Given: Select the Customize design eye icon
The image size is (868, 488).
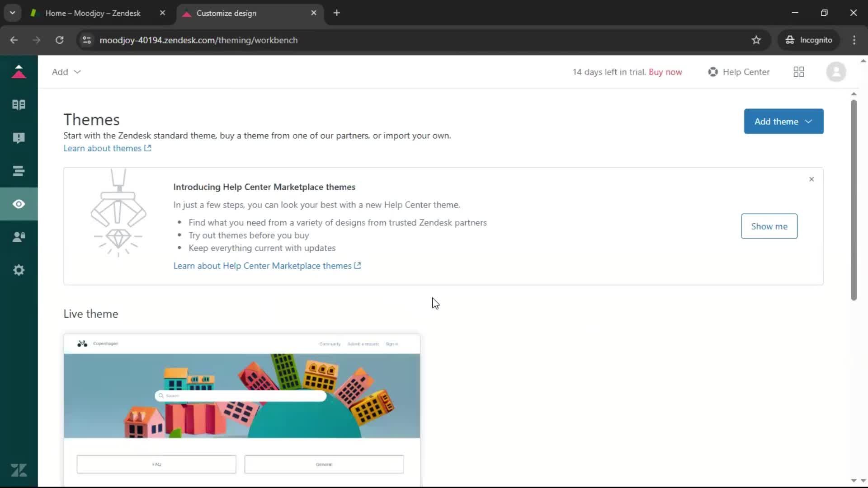Looking at the screenshot, I should pyautogui.click(x=19, y=204).
